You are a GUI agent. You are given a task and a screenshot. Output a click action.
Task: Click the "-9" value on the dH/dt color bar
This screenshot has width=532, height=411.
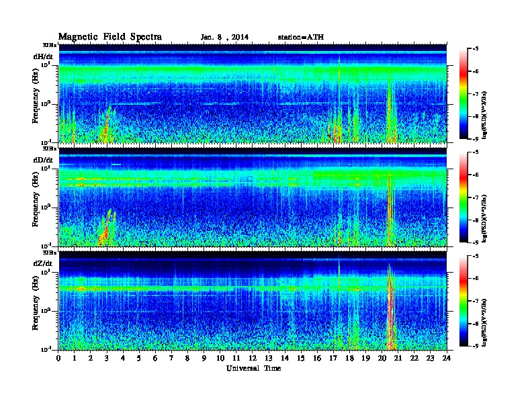pyautogui.click(x=476, y=139)
